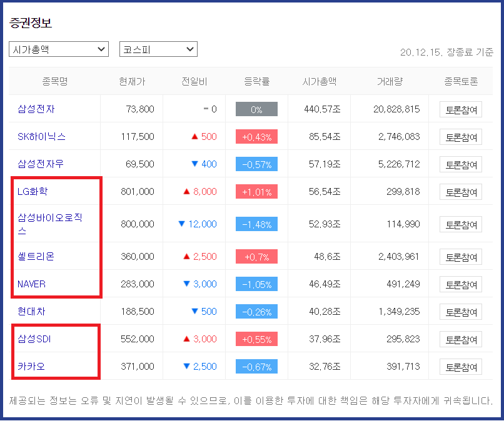Open the 카카오 stock link
This screenshot has height=421, width=504.
pyautogui.click(x=31, y=366)
